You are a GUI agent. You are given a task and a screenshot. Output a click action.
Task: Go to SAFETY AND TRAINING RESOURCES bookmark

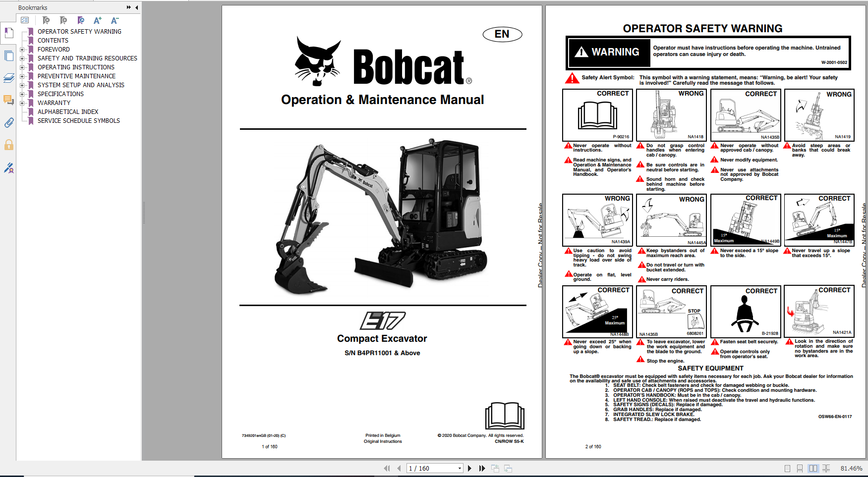87,58
